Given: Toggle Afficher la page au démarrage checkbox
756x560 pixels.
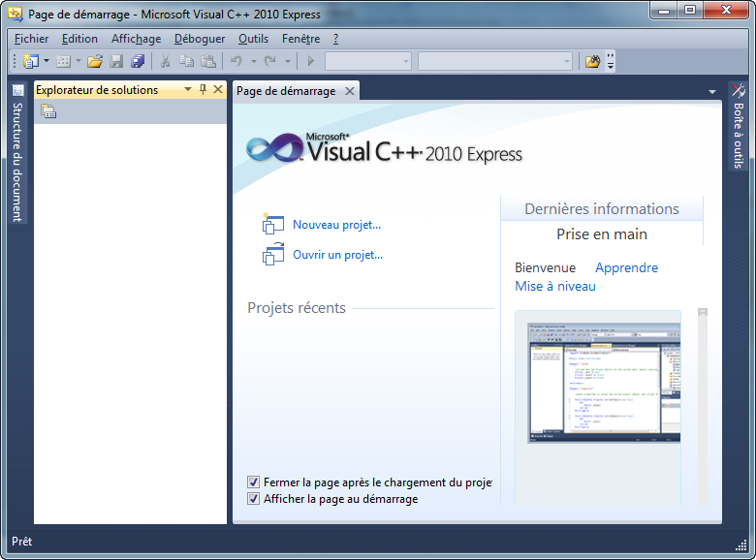Looking at the screenshot, I should click(253, 498).
